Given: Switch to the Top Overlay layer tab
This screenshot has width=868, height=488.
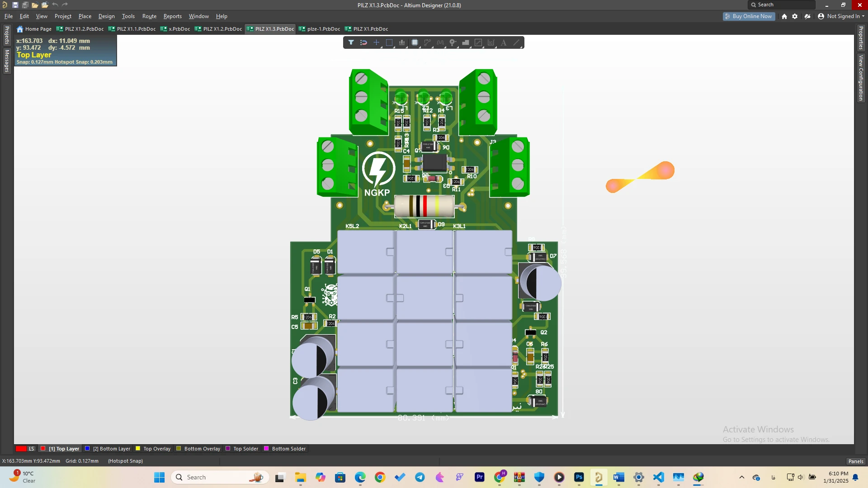Looking at the screenshot, I should 156,449.
